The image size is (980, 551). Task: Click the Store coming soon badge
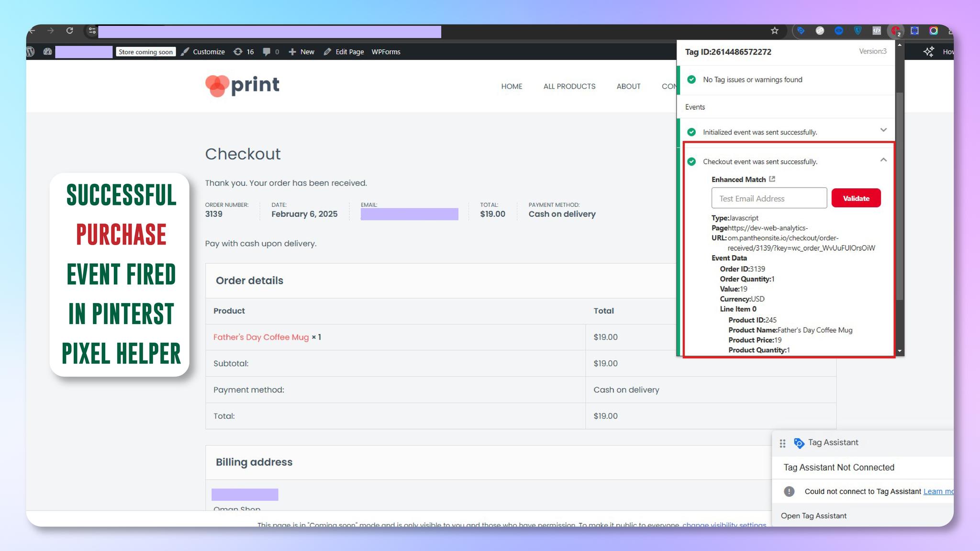145,52
